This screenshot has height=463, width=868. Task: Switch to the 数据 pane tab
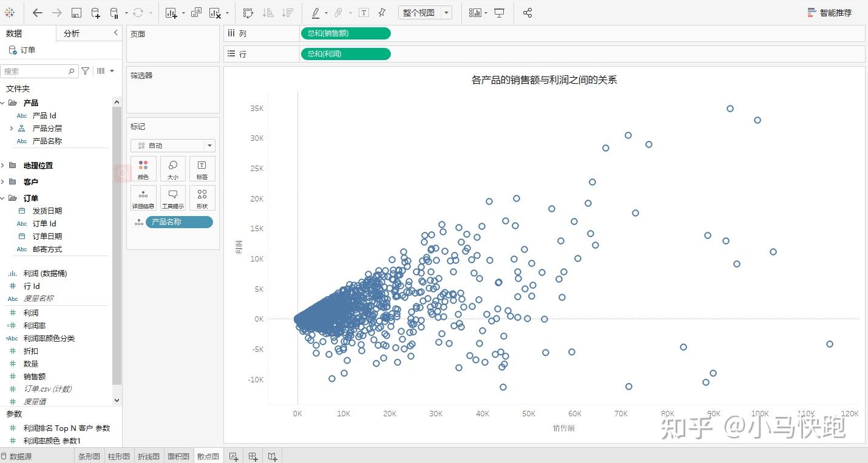click(14, 33)
